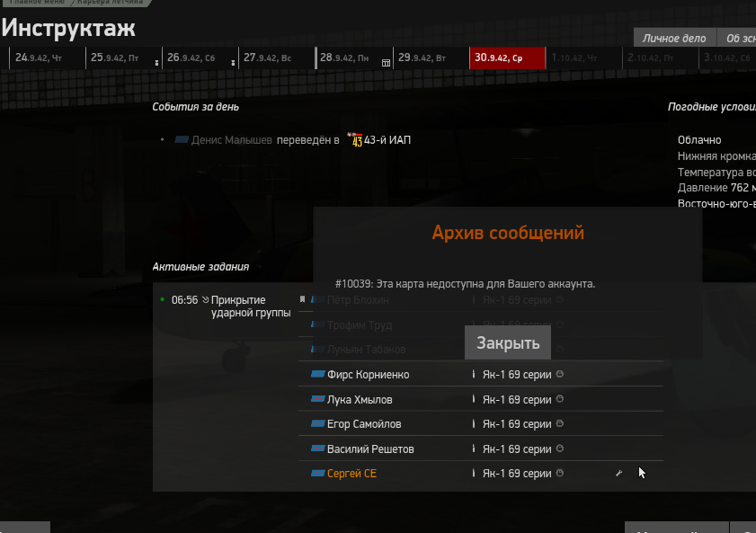Open the Личное дело tab

[x=674, y=39]
